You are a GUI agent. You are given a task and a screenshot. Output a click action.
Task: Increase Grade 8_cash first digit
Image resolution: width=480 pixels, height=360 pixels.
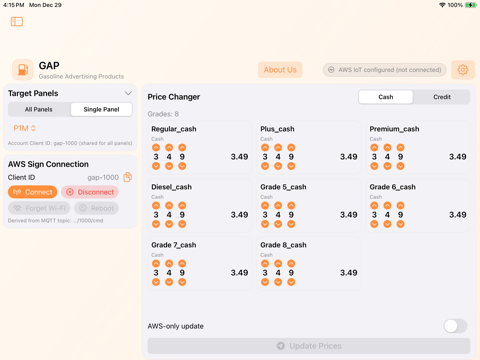click(x=265, y=263)
